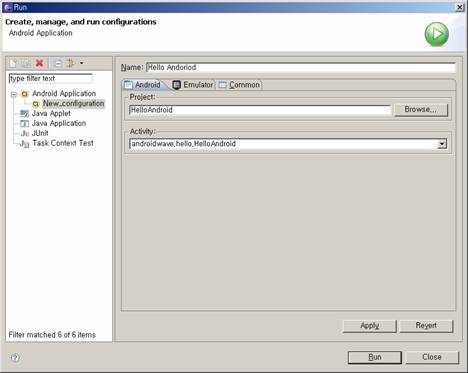Click the type filter text field
Screen dimensions: 468x373
(50, 79)
